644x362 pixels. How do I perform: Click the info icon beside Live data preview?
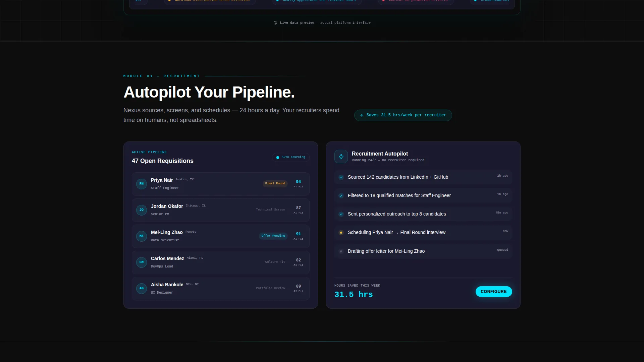coord(275,23)
